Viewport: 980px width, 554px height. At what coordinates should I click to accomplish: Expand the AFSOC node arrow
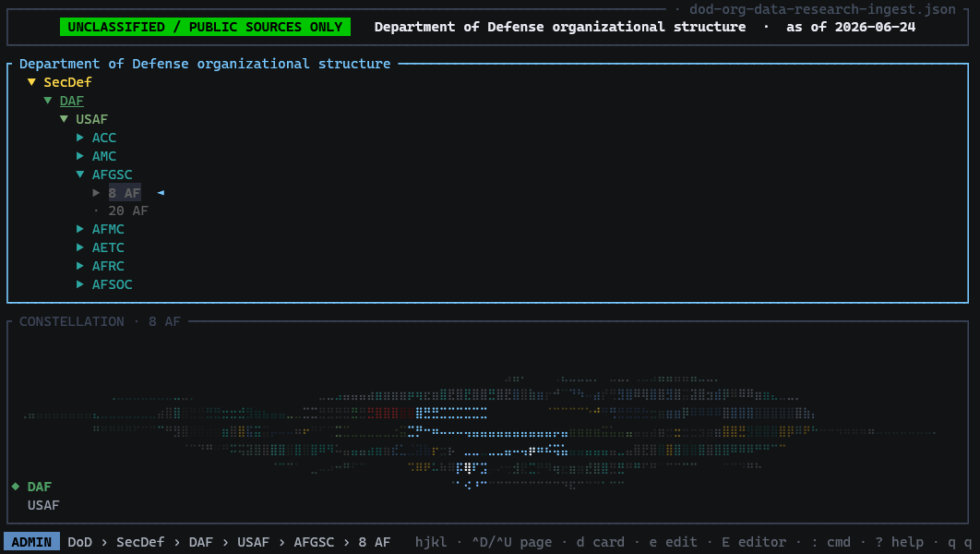pyautogui.click(x=80, y=284)
